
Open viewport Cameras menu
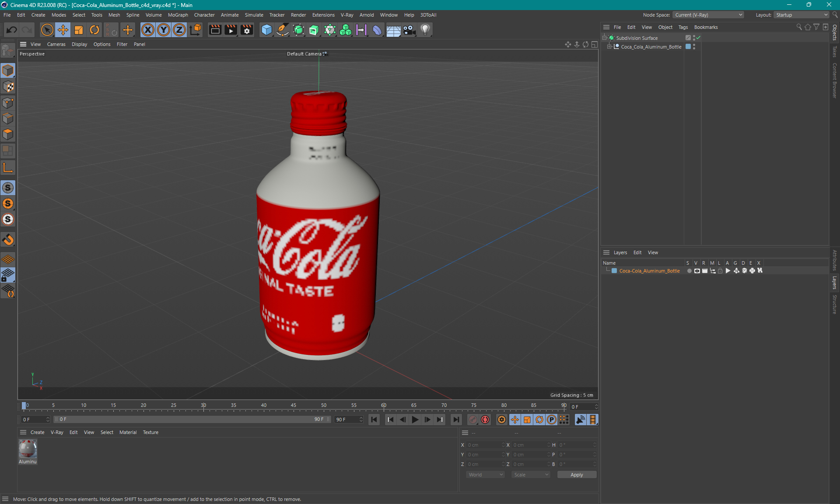click(56, 44)
